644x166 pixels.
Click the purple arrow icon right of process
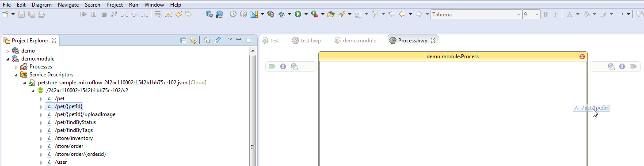tap(633, 67)
